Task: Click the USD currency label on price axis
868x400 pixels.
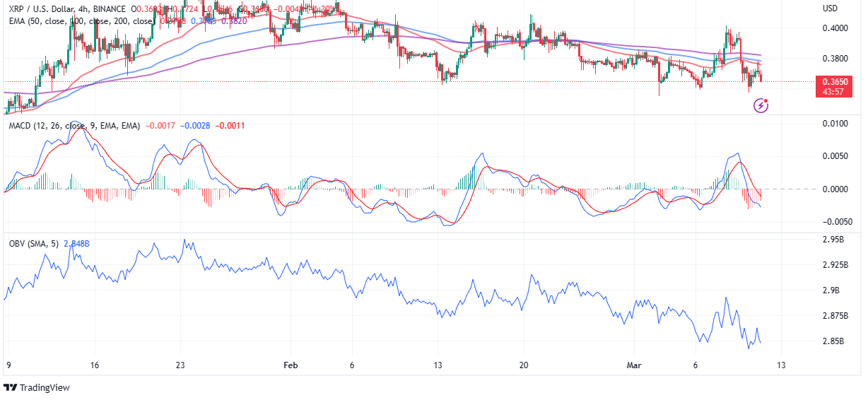Action: [830, 8]
